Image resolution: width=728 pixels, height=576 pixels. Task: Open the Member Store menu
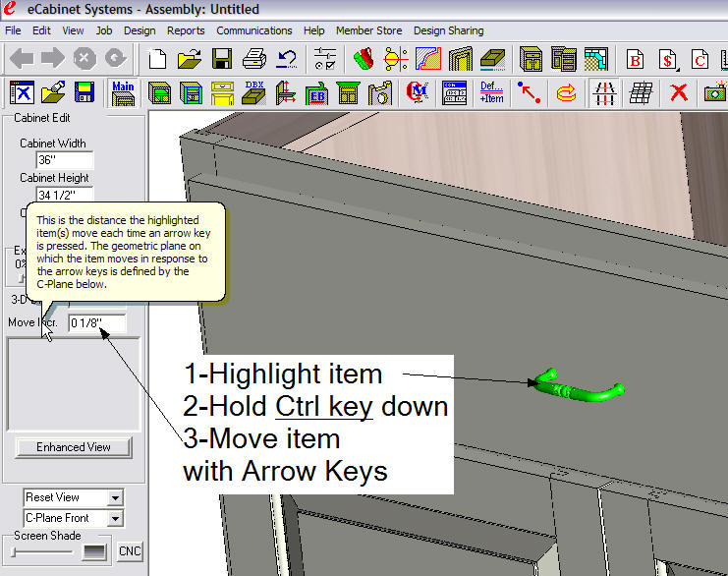368,30
